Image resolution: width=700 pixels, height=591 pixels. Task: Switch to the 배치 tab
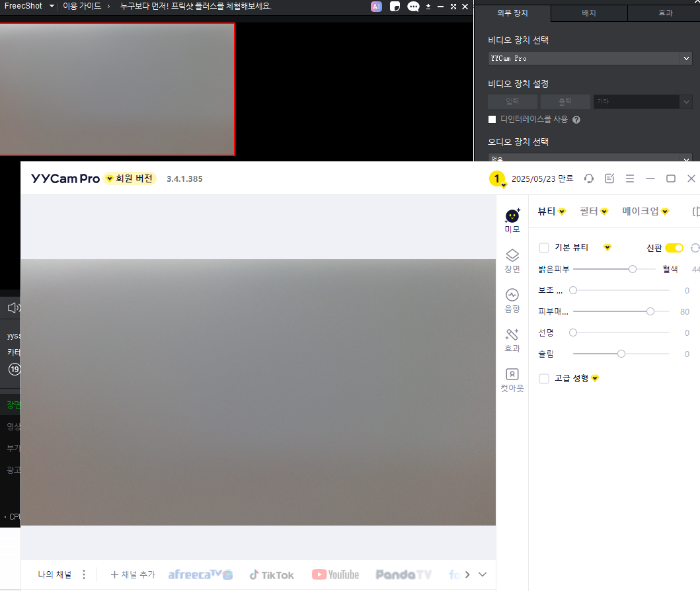(x=589, y=13)
